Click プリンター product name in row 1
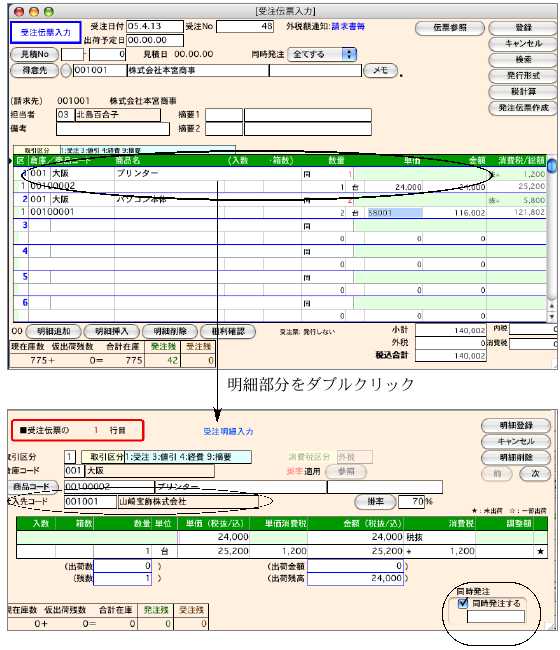The height and width of the screenshot is (650, 560). click(x=137, y=173)
